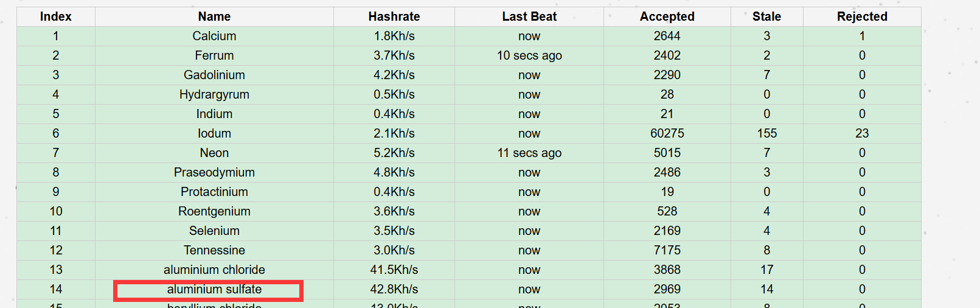Select the Tennessine name cell
The width and height of the screenshot is (980, 308).
click(x=214, y=250)
